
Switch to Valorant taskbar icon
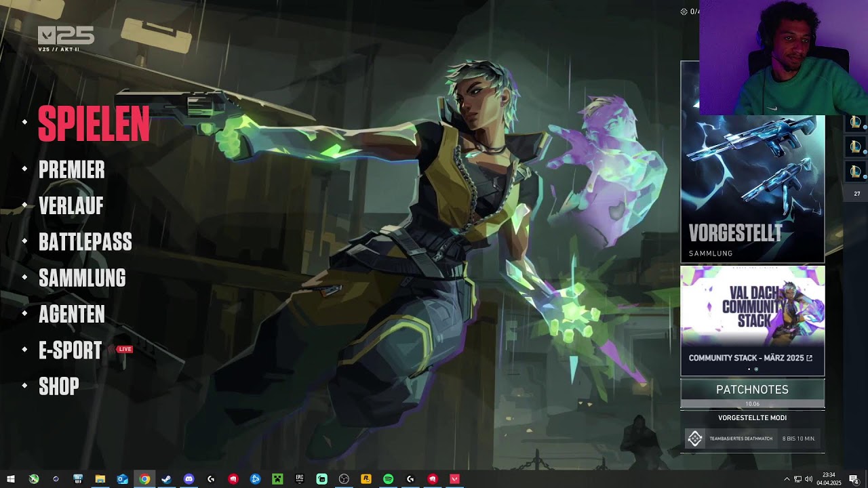coord(454,479)
